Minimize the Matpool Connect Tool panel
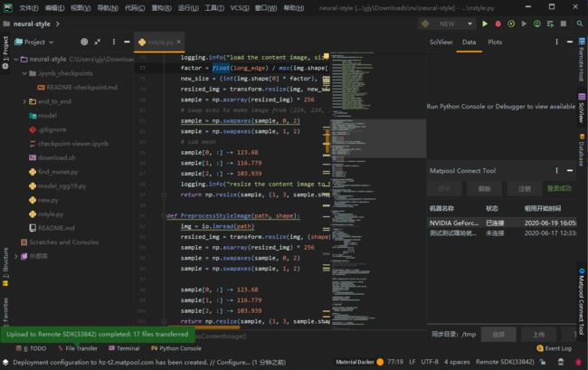This screenshot has width=588, height=370. pos(570,171)
